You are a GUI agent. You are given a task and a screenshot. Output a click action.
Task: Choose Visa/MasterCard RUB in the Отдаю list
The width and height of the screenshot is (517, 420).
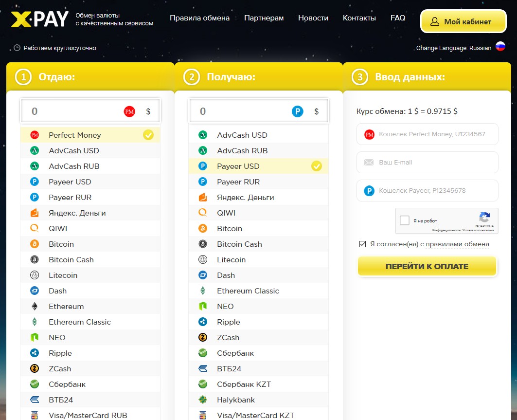click(88, 415)
